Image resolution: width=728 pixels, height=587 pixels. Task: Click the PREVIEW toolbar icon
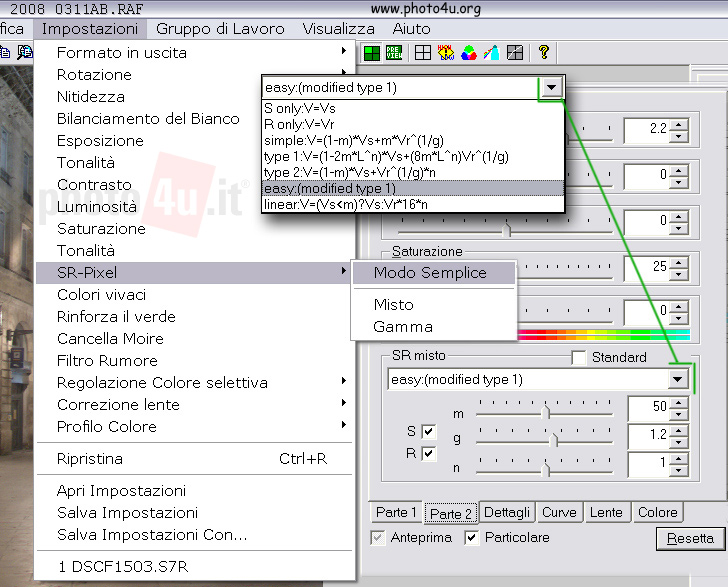(395, 53)
